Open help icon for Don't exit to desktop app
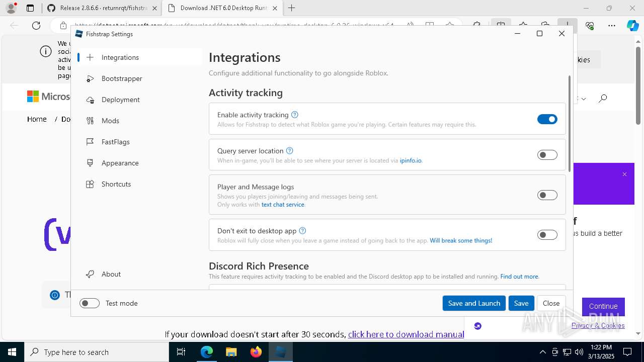644x362 pixels. tap(302, 231)
